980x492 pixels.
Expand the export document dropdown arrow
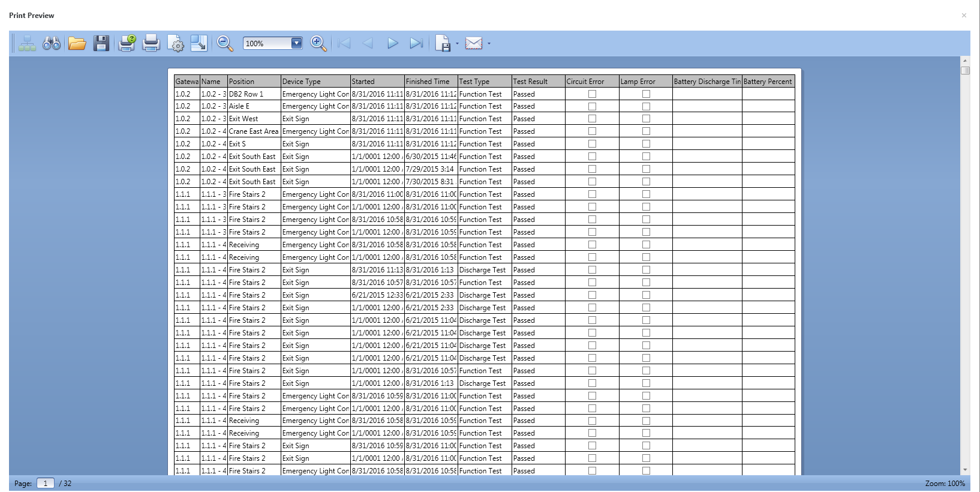click(x=457, y=43)
